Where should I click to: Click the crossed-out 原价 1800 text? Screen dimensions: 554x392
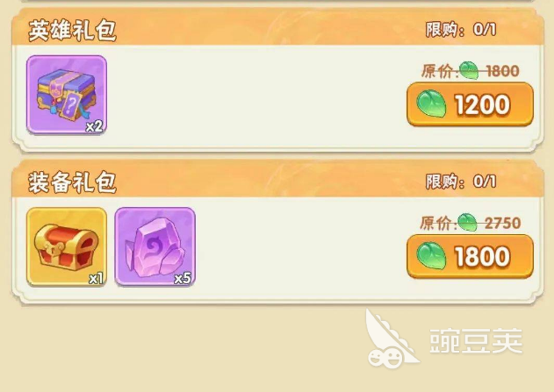tap(471, 71)
